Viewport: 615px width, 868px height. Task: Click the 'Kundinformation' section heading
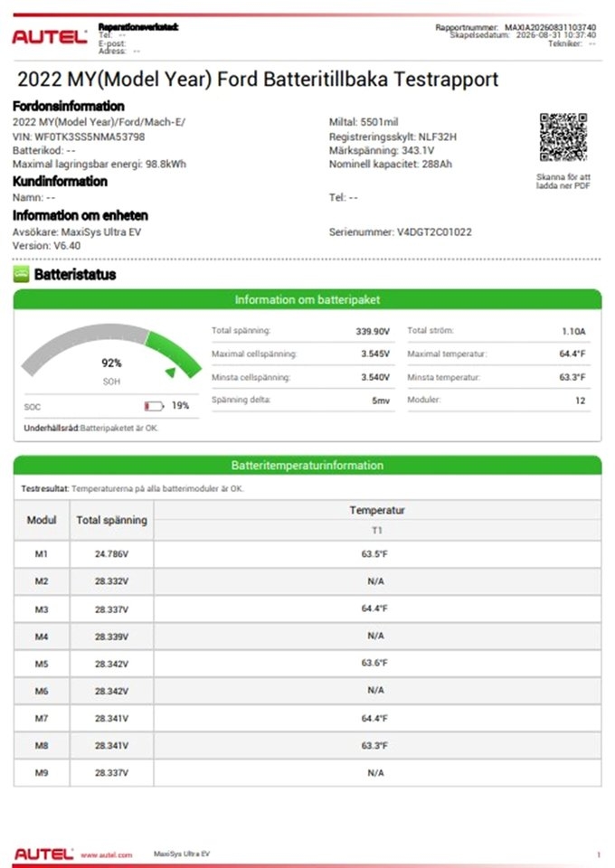pos(60,182)
